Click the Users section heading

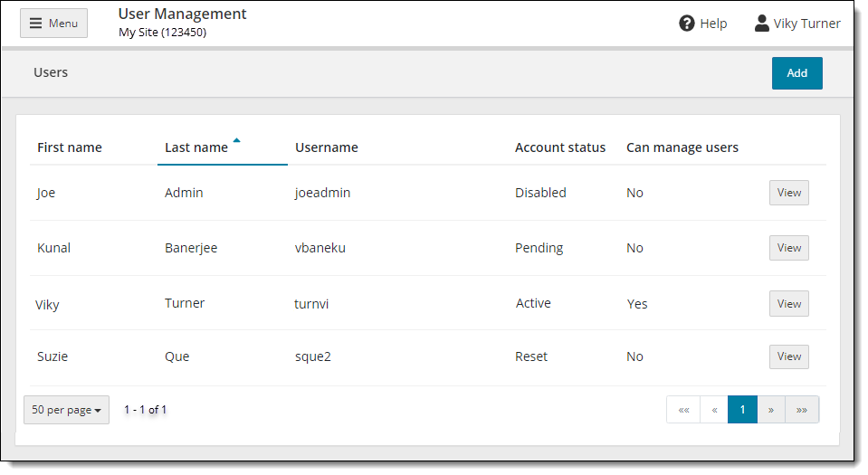tap(51, 72)
